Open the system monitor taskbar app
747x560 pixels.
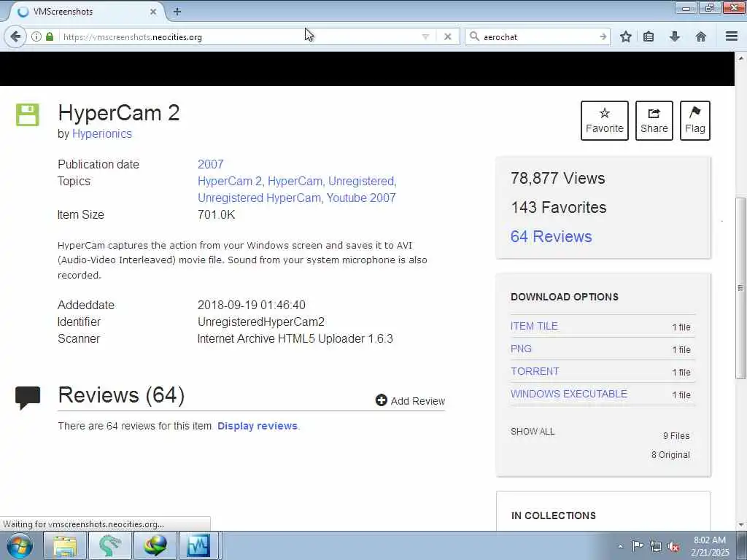point(198,545)
